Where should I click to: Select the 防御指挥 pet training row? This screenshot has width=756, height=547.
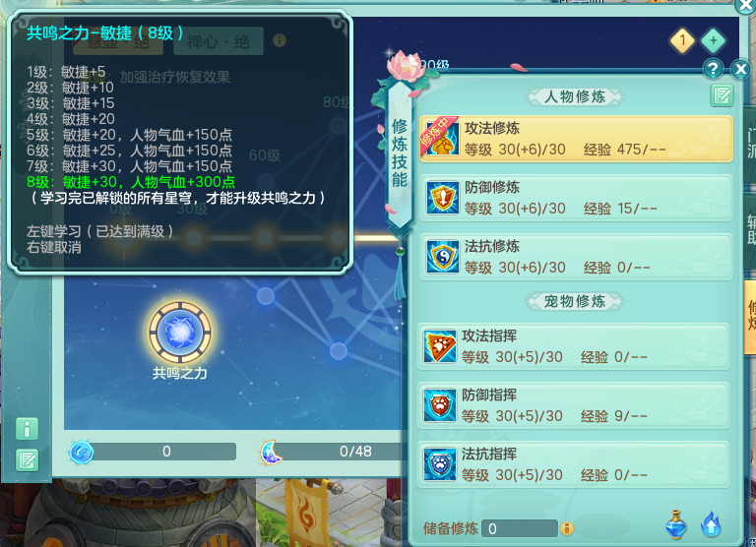pyautogui.click(x=573, y=405)
